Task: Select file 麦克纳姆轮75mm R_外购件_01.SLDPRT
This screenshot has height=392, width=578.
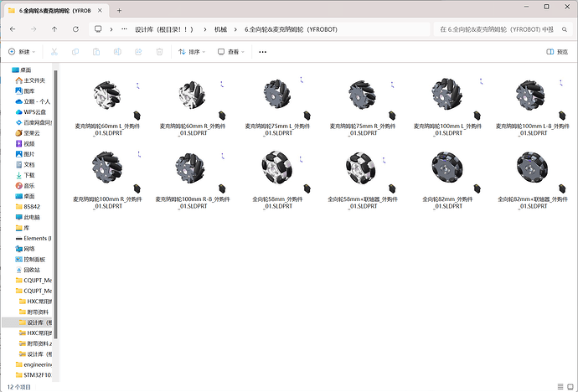Action: click(x=363, y=107)
